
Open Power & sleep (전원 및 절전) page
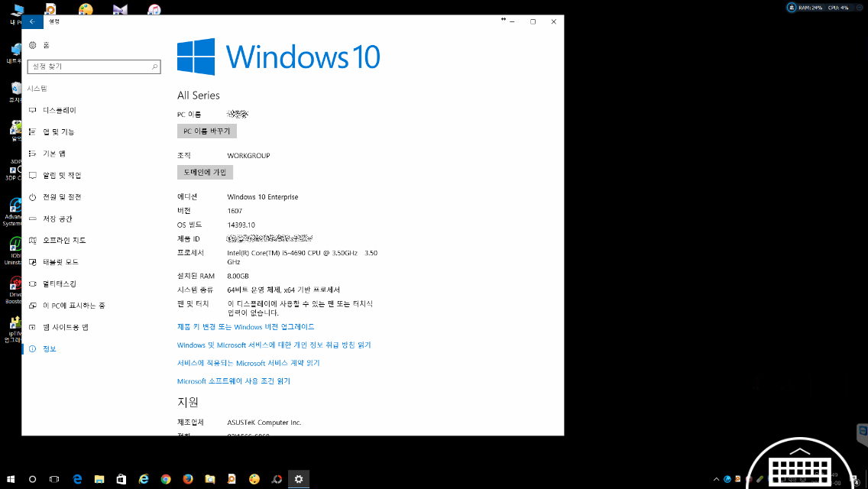(62, 197)
